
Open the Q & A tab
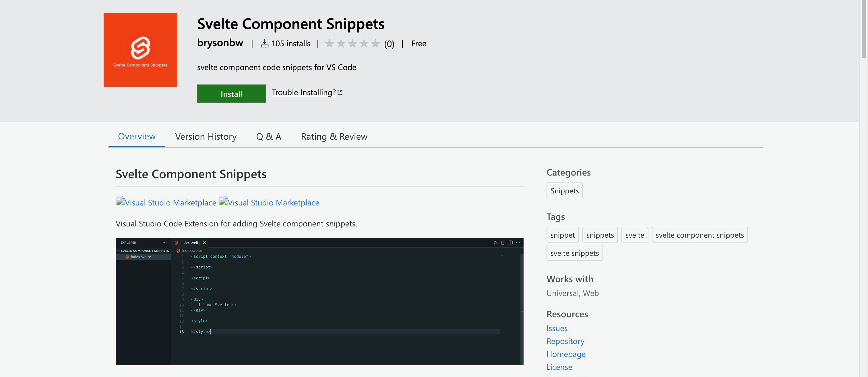pos(269,136)
